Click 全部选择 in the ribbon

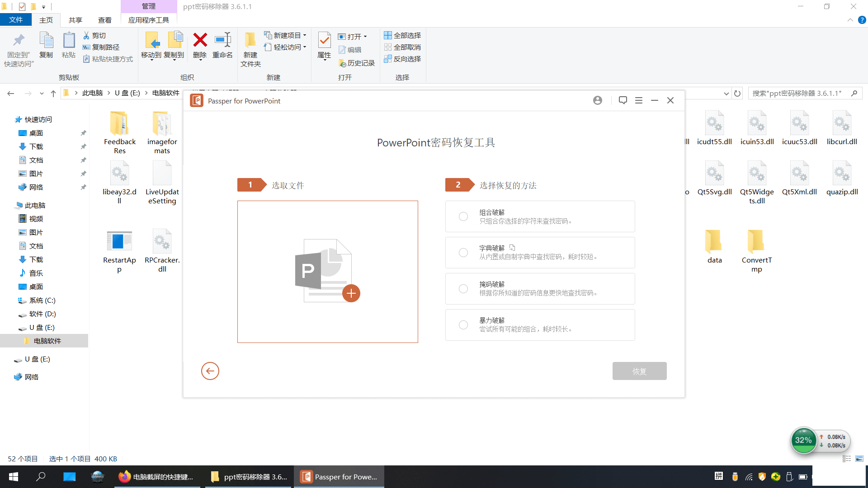pyautogui.click(x=402, y=35)
